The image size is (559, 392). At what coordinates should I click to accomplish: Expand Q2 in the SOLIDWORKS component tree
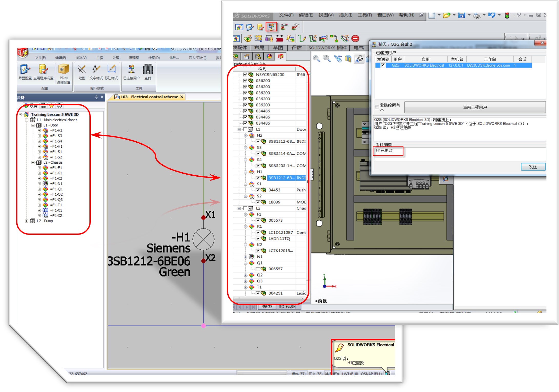pyautogui.click(x=245, y=275)
